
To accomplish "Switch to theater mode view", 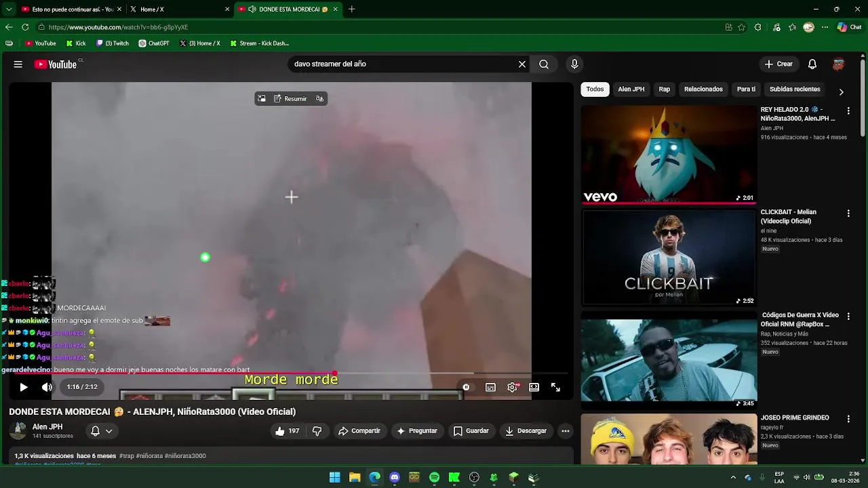I will click(x=534, y=387).
